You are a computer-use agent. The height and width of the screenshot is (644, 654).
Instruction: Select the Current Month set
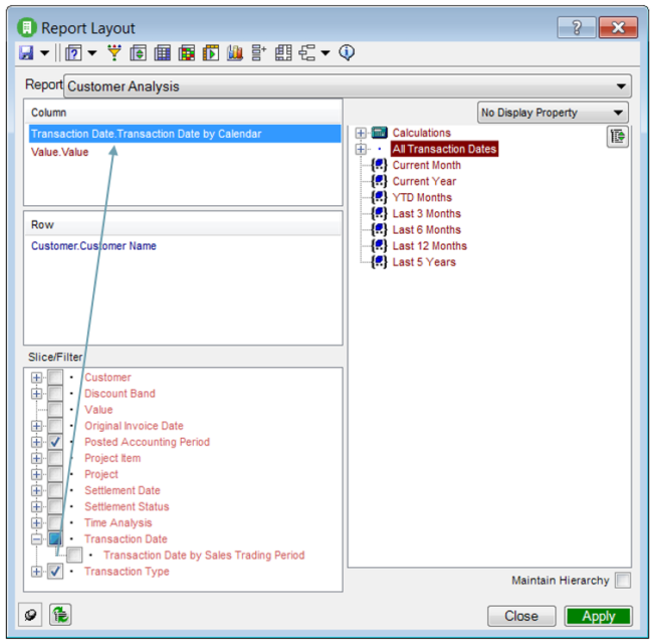(427, 166)
